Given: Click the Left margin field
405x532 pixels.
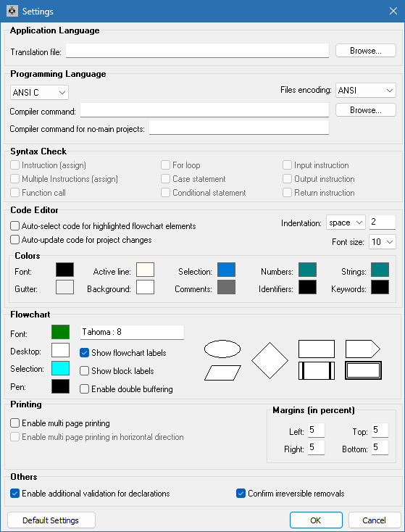Looking at the screenshot, I should pos(316,431).
